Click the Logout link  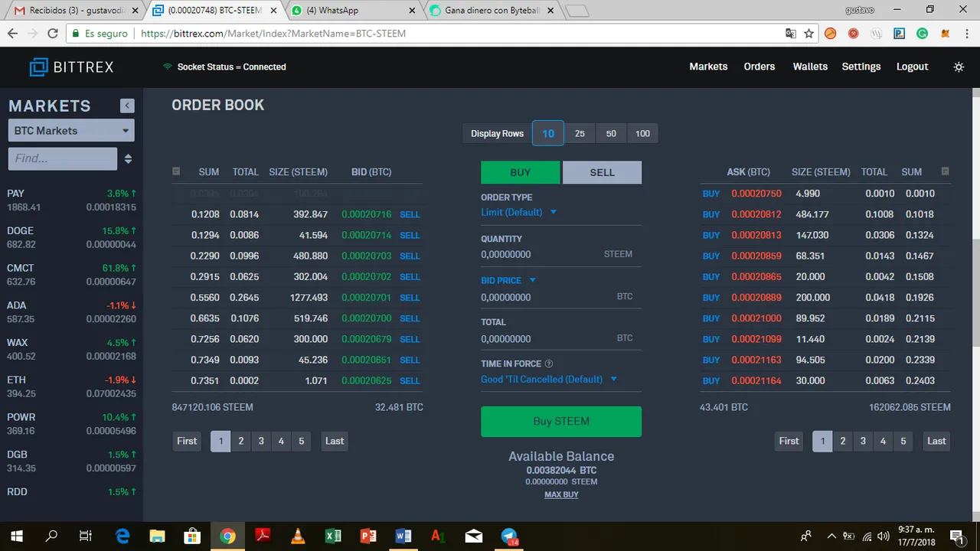(913, 67)
